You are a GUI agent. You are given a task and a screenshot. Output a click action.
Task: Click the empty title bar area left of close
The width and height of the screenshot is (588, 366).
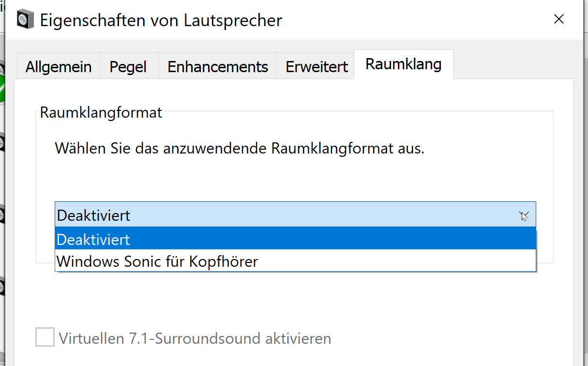tap(411, 20)
